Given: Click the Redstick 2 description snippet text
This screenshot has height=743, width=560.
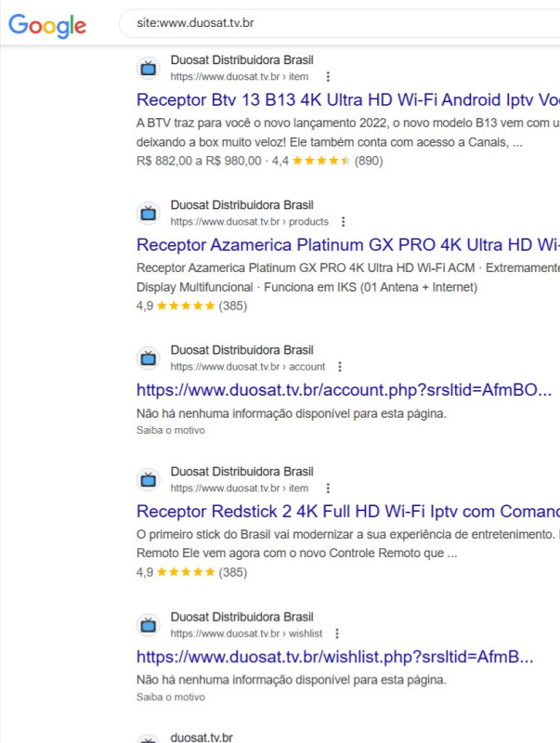Looking at the screenshot, I should (x=348, y=544).
